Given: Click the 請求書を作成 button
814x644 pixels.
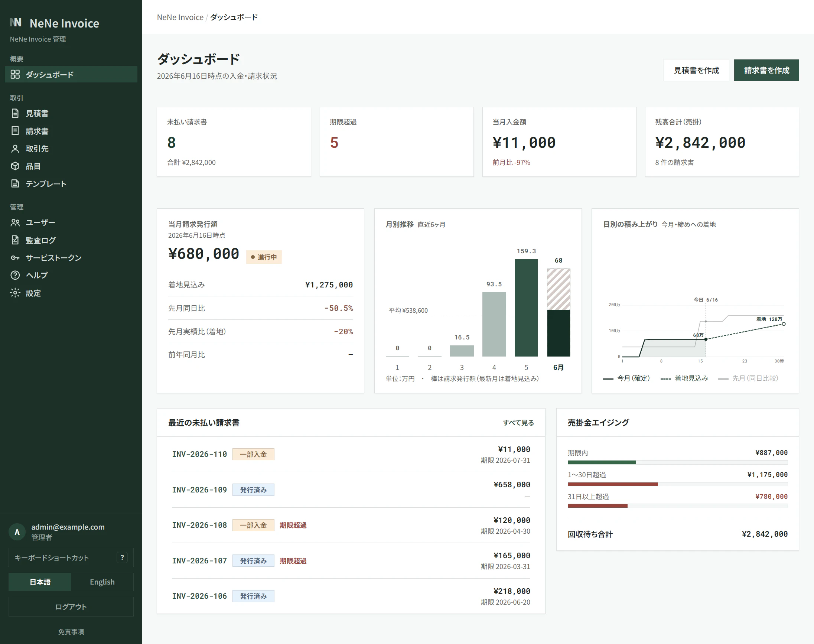Looking at the screenshot, I should (x=766, y=70).
